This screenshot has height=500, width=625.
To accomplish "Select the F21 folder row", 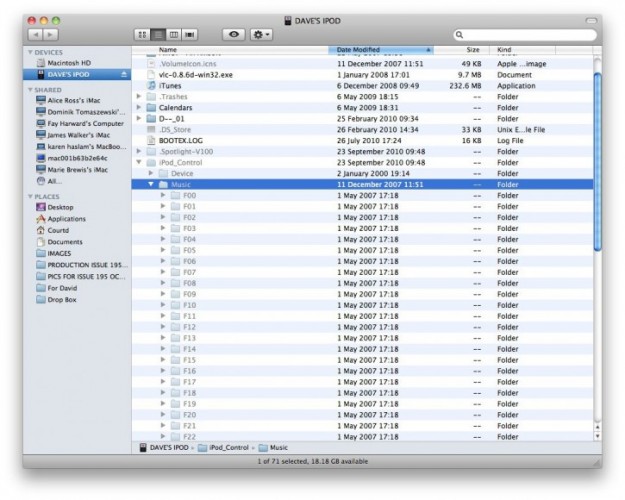I will click(x=362, y=426).
